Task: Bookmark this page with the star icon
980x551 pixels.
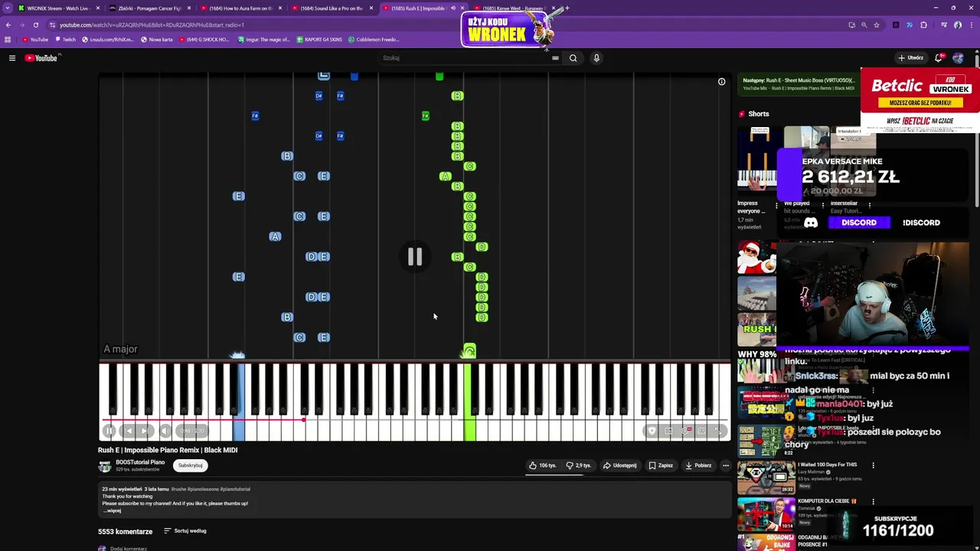Action: tap(877, 24)
